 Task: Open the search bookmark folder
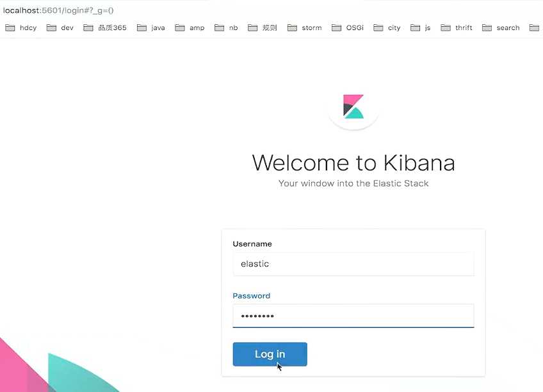pyautogui.click(x=501, y=28)
